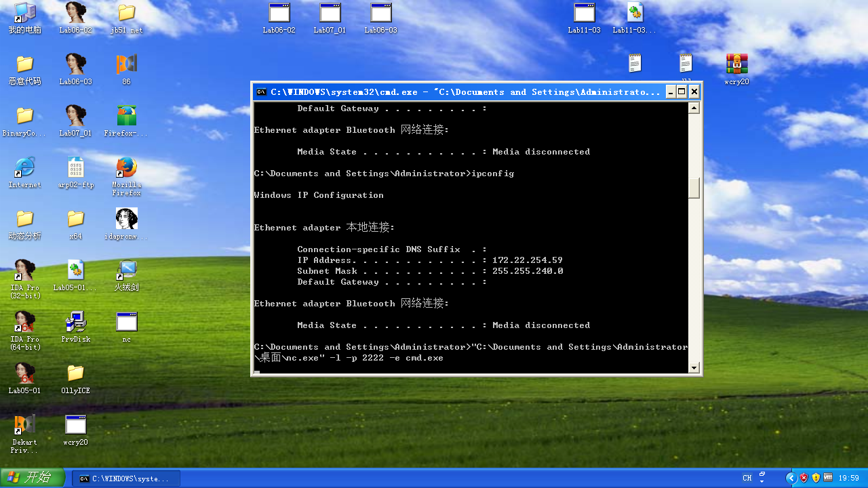This screenshot has height=488, width=868.
Task: Click the language bar restore icon
Action: [x=762, y=474]
